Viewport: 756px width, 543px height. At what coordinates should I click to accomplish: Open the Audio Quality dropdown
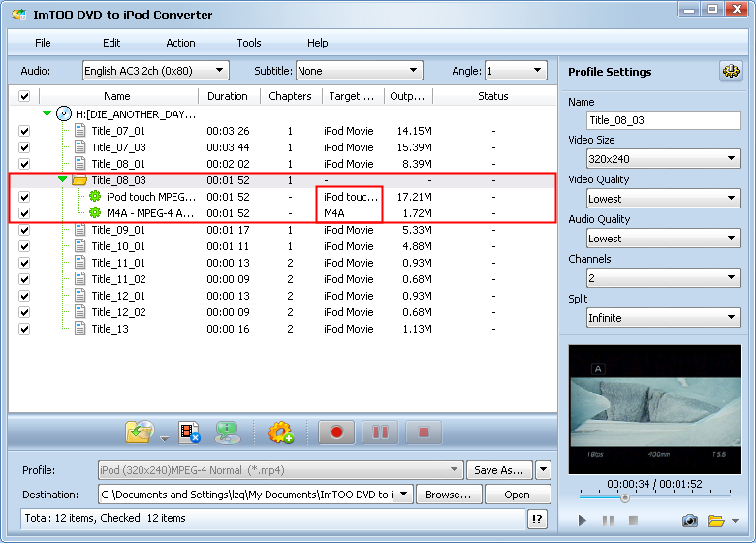tap(664, 239)
